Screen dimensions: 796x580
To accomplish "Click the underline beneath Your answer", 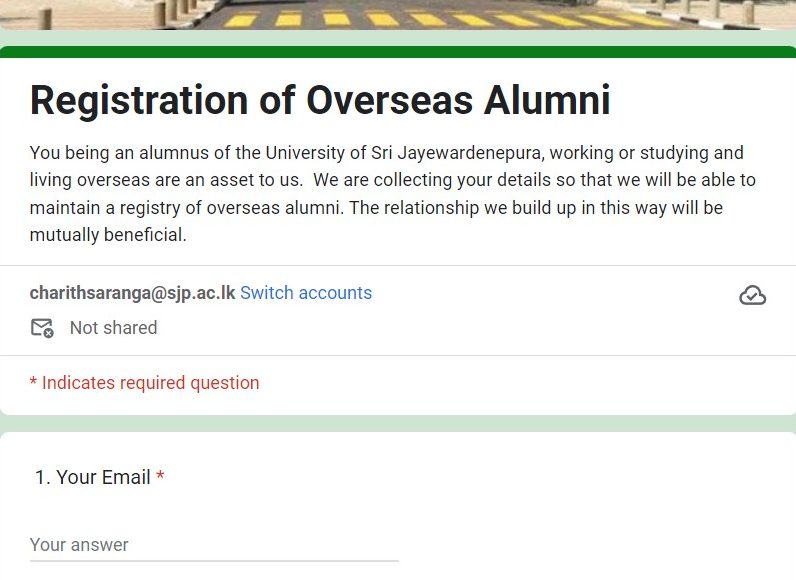I will point(214,561).
